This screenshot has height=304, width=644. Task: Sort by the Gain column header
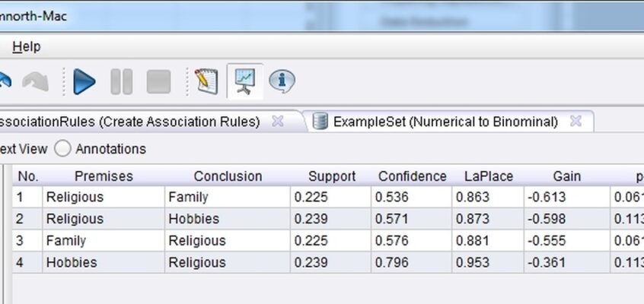click(x=567, y=176)
